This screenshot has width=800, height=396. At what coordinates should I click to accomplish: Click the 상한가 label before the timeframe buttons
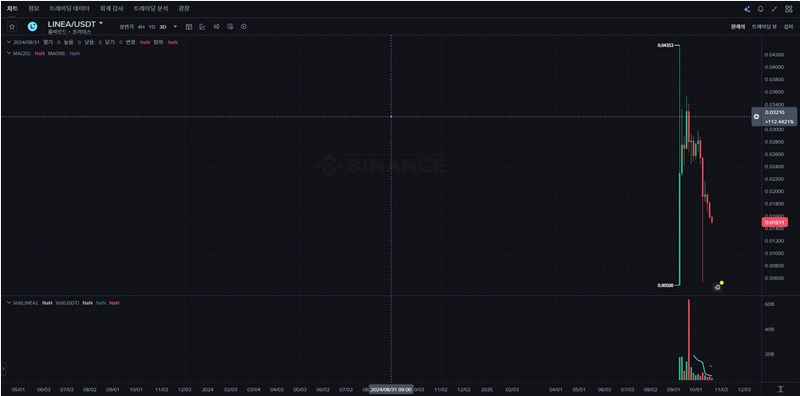tap(126, 27)
